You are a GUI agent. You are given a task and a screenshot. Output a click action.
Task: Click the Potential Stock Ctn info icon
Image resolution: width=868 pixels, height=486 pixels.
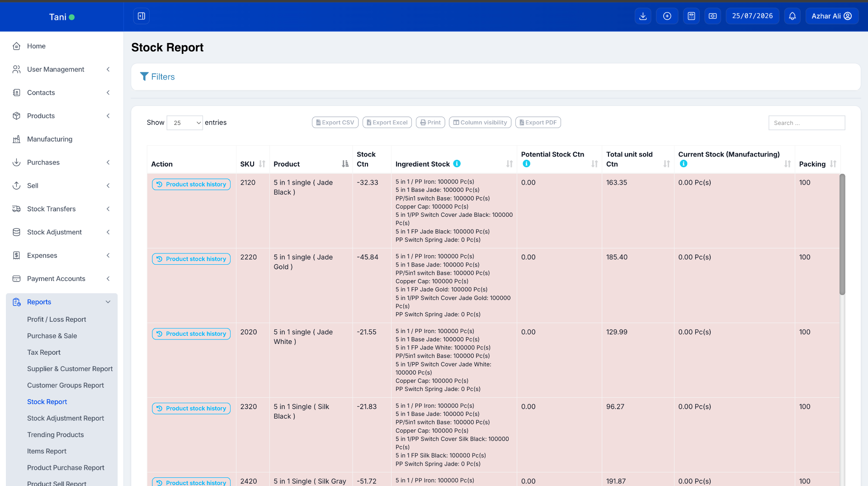click(x=527, y=164)
